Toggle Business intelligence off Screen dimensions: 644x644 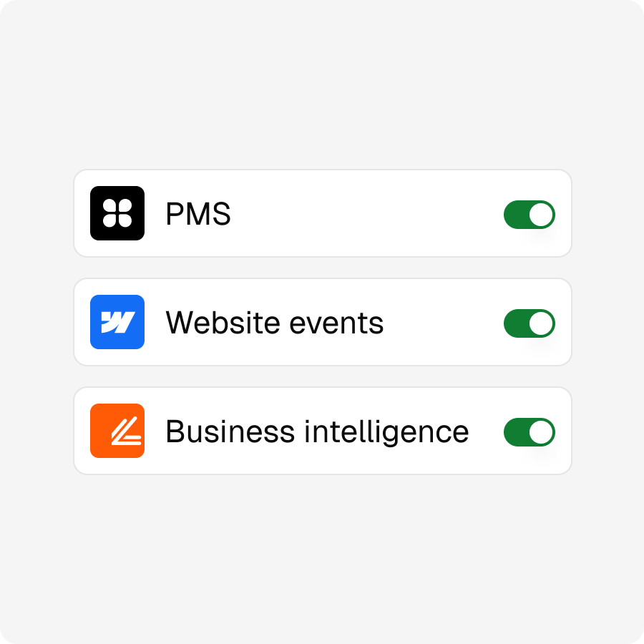530,431
